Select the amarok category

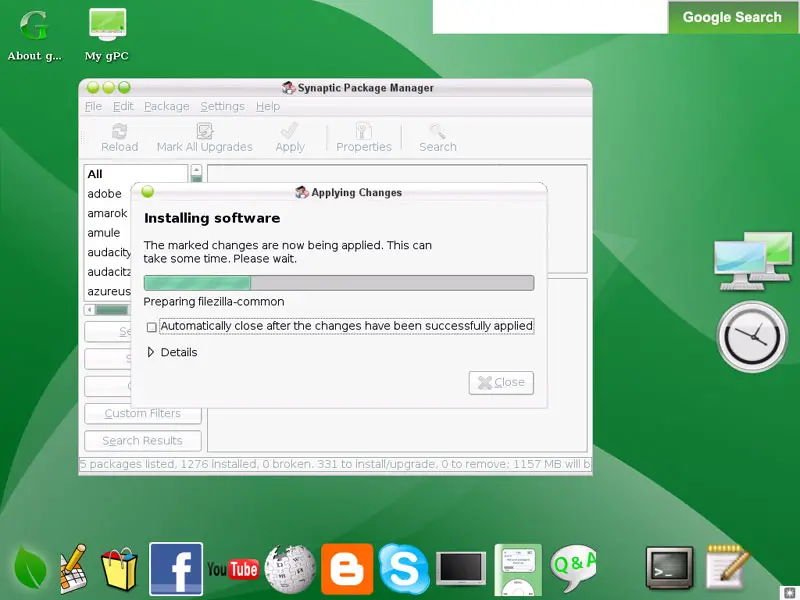coord(108,213)
